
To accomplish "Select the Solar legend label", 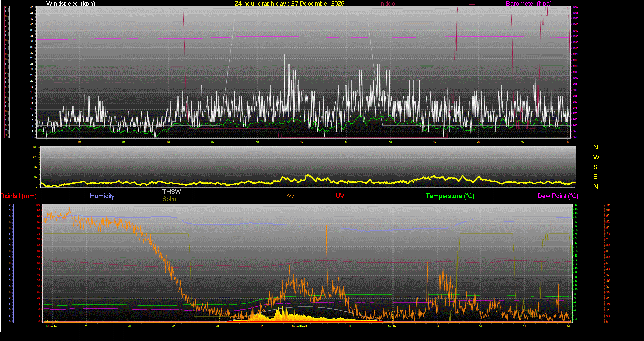I will 169,199.
